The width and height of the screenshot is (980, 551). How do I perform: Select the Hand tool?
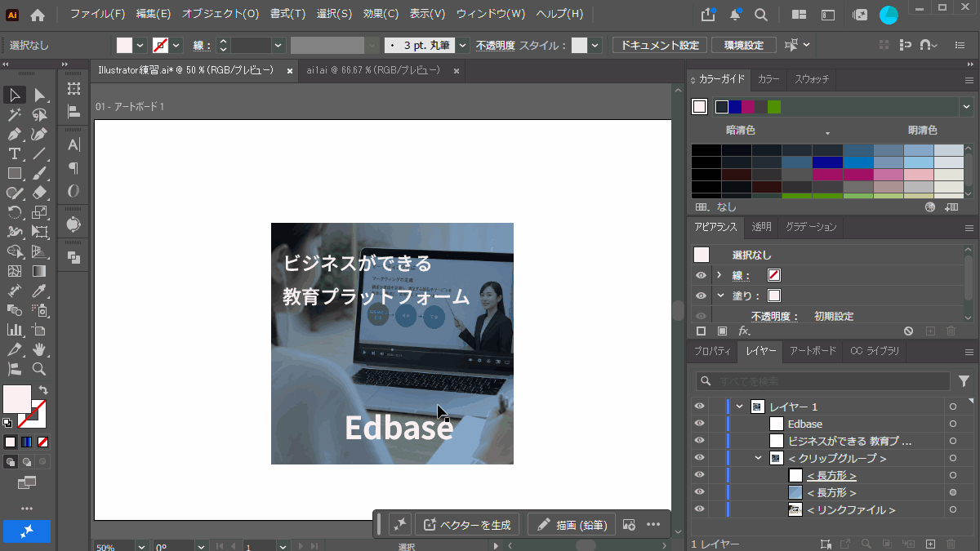39,350
